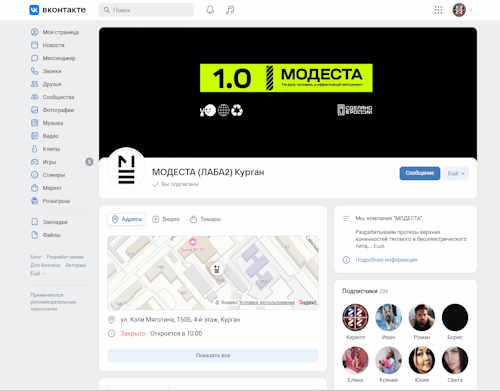
Task: Open subscriber Юлия's avatar
Action: [x=422, y=360]
